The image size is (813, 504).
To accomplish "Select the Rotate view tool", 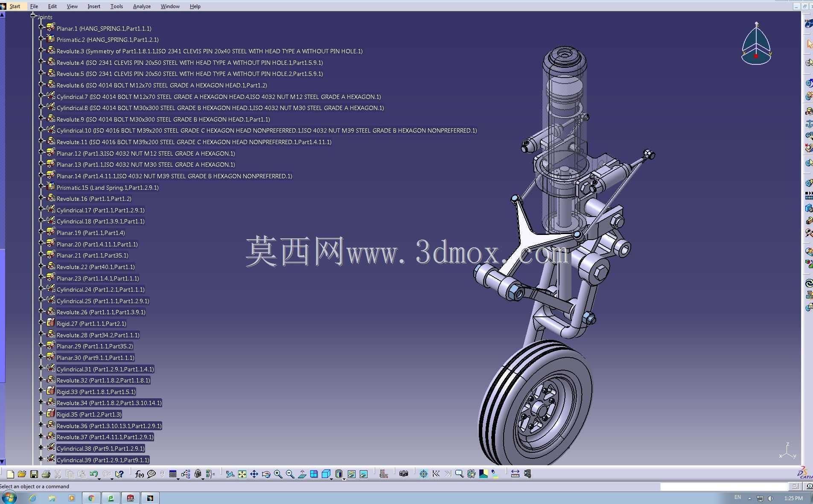I will point(266,474).
